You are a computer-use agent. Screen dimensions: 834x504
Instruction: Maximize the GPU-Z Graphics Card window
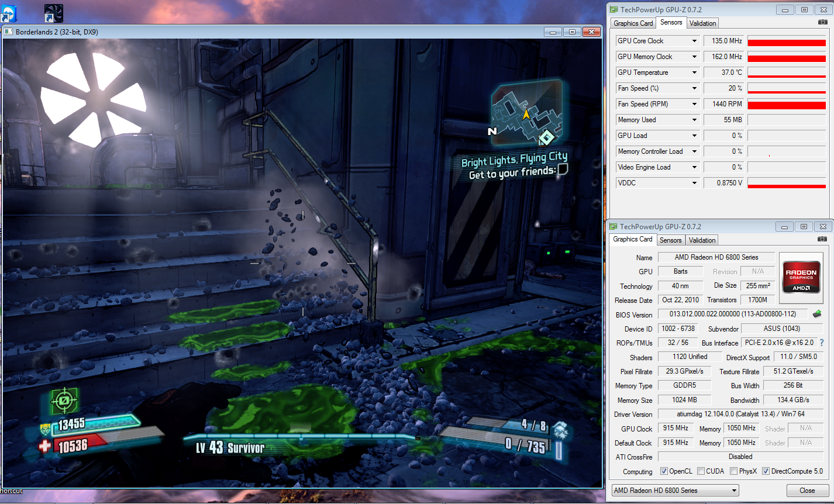804,226
